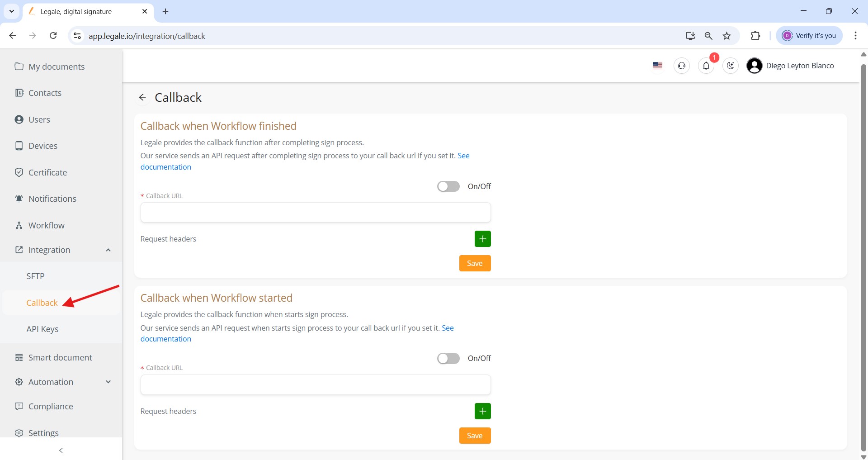The width and height of the screenshot is (868, 460).
Task: Click scrollbar down arrow
Action: [x=863, y=456]
